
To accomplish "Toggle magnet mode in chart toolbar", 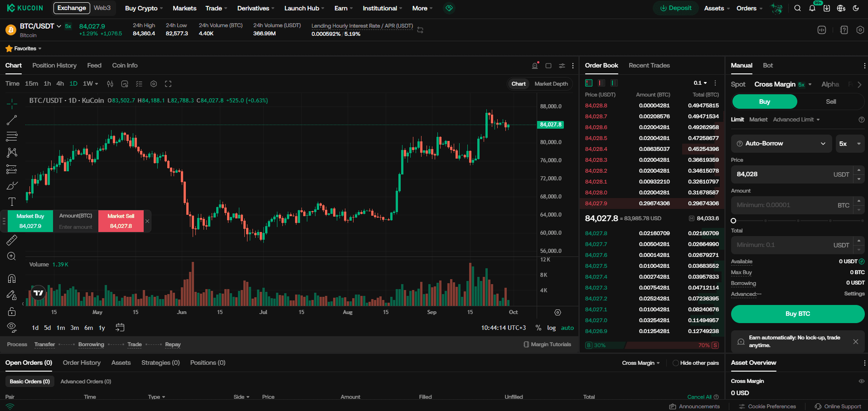I will click(12, 278).
